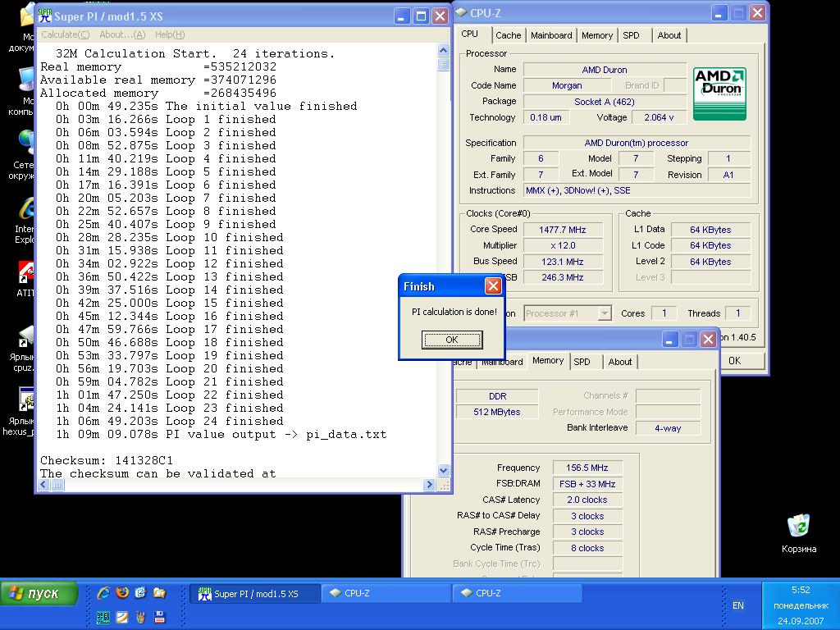
Task: Open the hand-gesture icon in Quick Launch
Action: coord(140,617)
